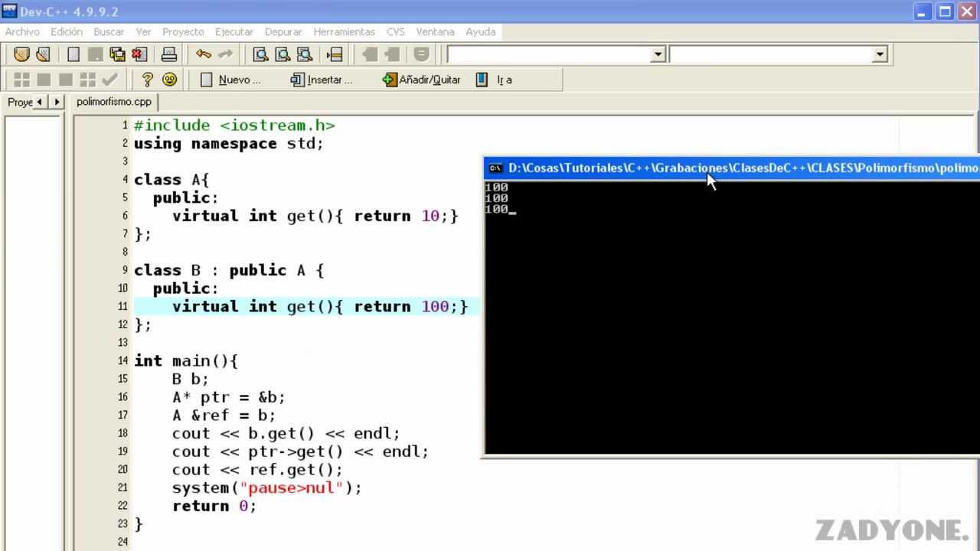
Task: Click the greyed-out Compile and Run icon
Action: [x=66, y=80]
